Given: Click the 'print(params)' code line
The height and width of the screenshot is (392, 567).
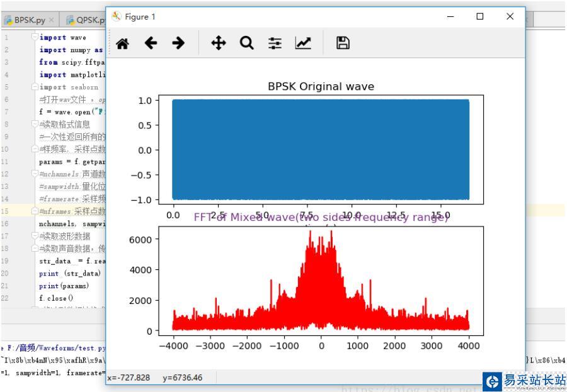Looking at the screenshot, I should (64, 286).
